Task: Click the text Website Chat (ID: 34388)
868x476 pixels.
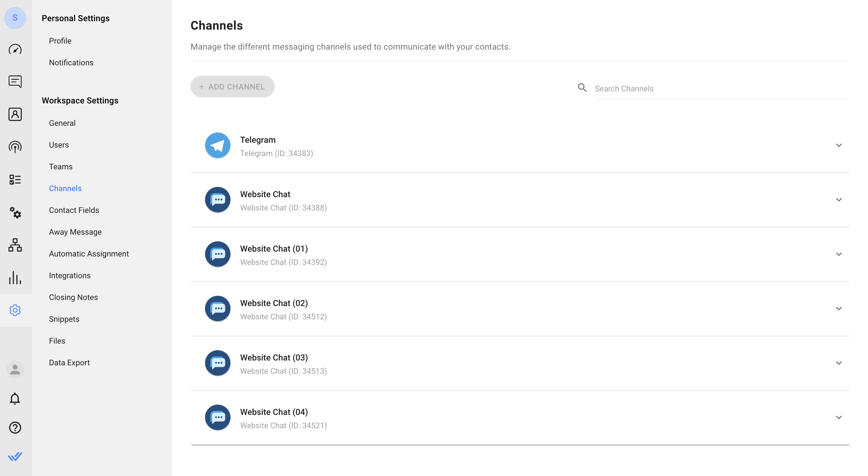Action: coord(283,208)
